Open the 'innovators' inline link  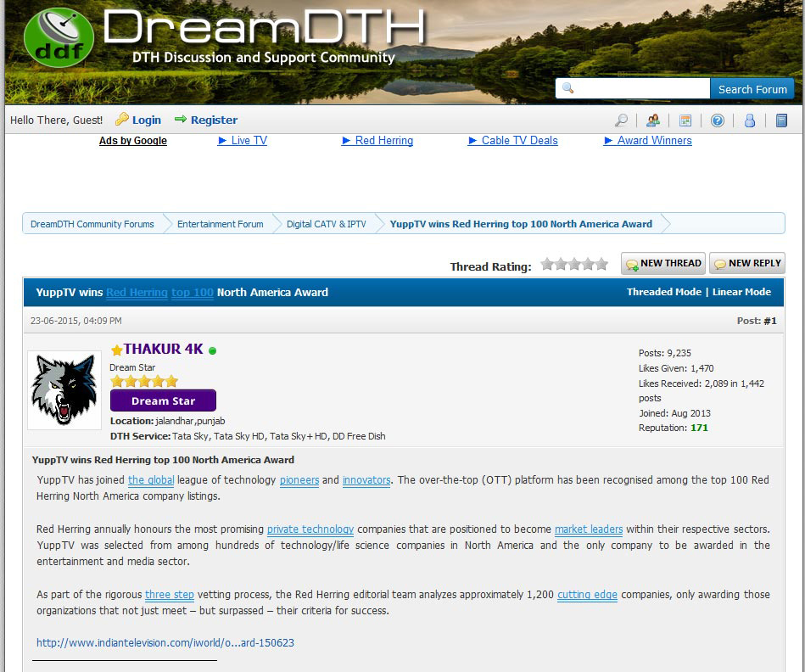click(366, 480)
